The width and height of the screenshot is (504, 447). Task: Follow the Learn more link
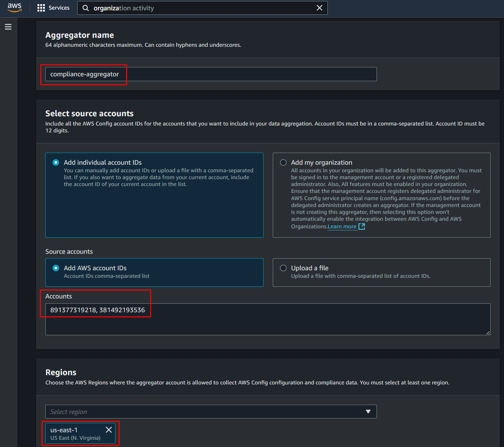click(341, 227)
